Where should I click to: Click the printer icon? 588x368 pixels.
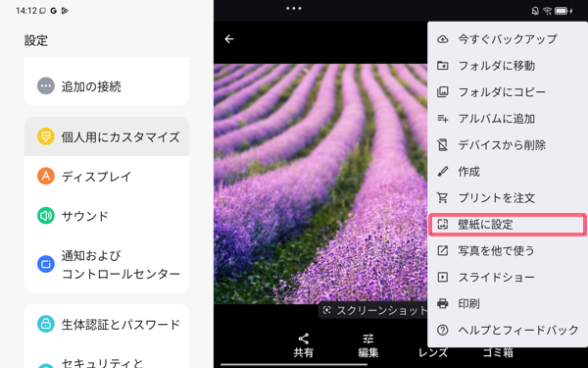[443, 304]
